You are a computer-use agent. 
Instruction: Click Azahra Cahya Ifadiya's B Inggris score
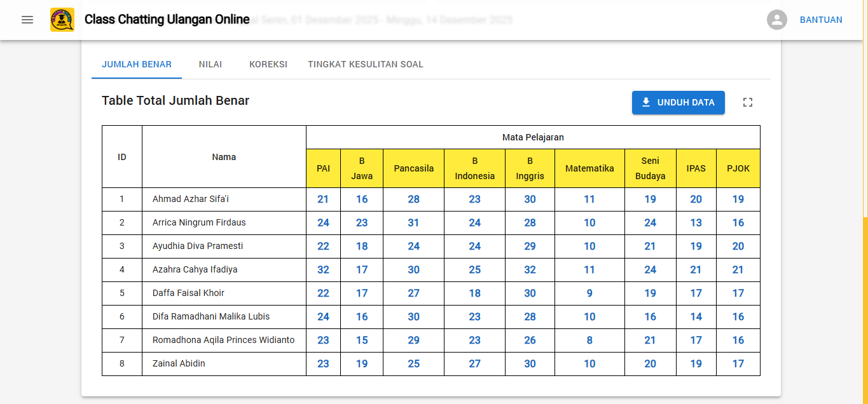[x=530, y=270]
